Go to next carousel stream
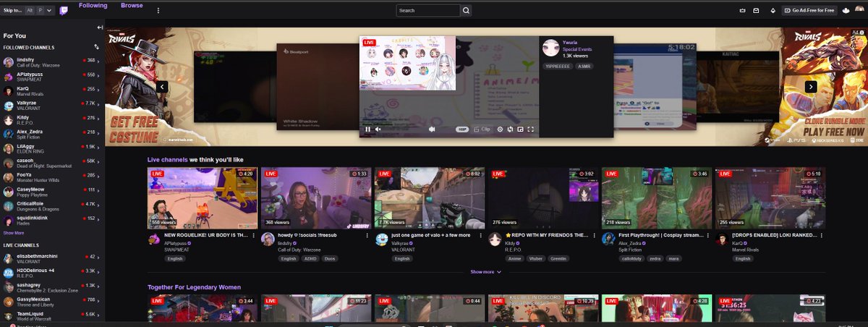This screenshot has width=868, height=327. (811, 86)
